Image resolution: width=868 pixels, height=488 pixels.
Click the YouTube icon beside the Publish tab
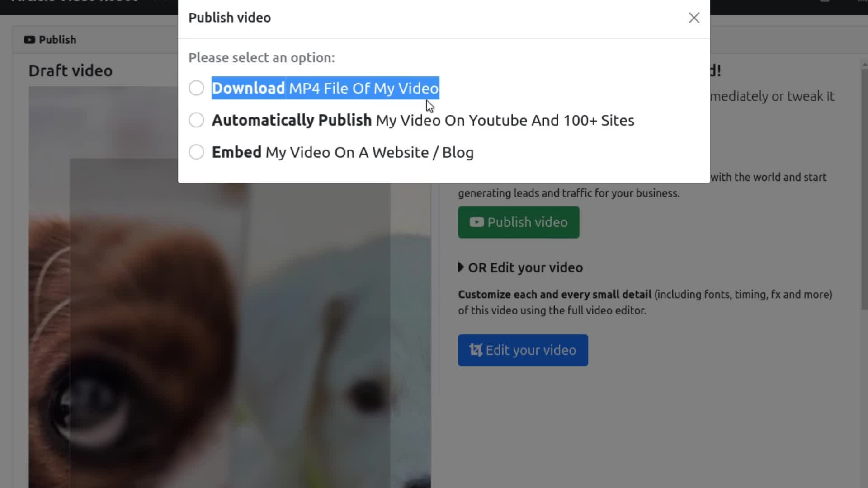pos(29,40)
